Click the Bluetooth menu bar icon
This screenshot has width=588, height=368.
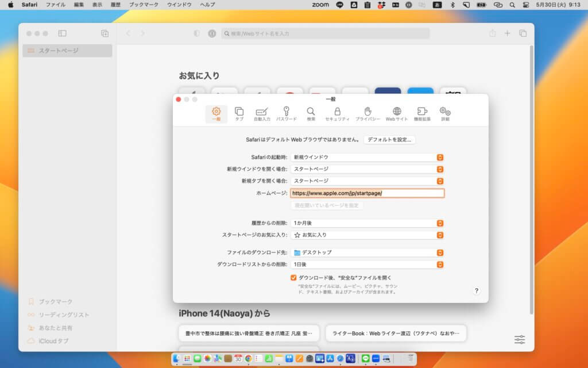(452, 5)
